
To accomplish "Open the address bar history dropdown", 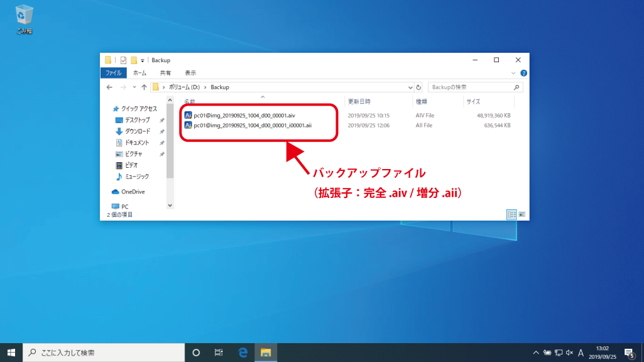I will tap(410, 87).
